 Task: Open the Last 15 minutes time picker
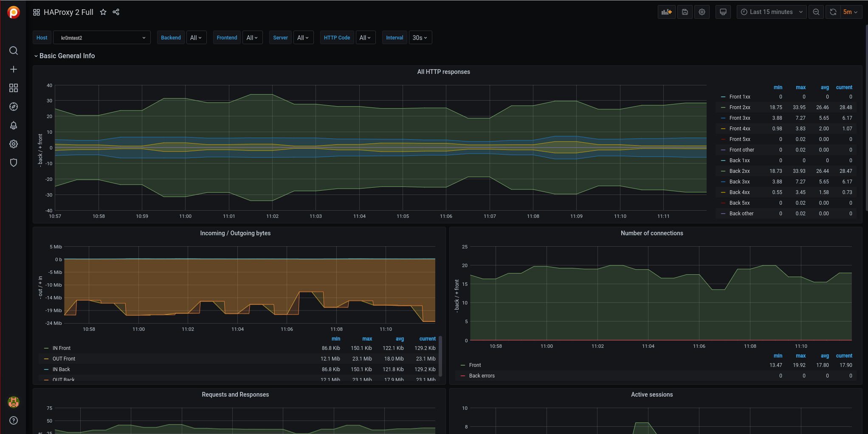(771, 12)
